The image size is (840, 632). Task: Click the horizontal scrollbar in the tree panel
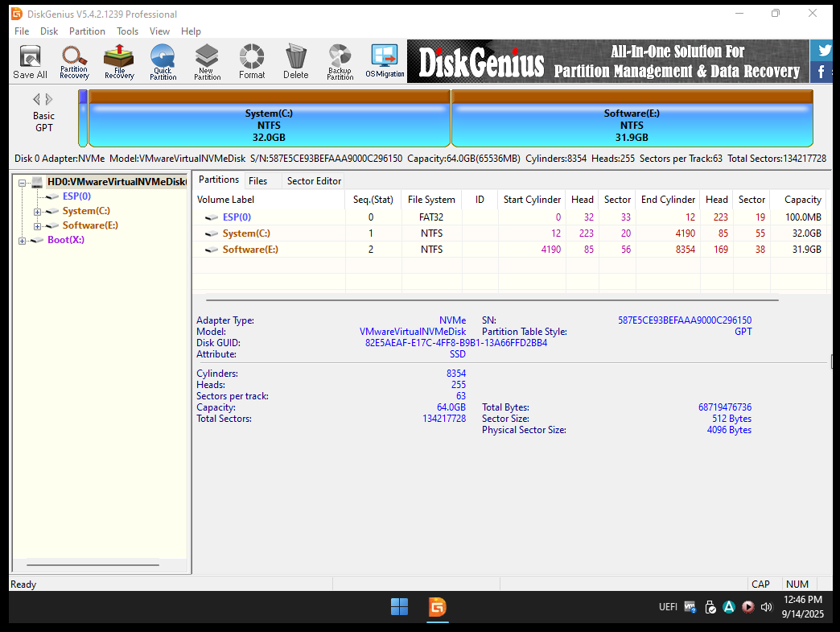93,564
